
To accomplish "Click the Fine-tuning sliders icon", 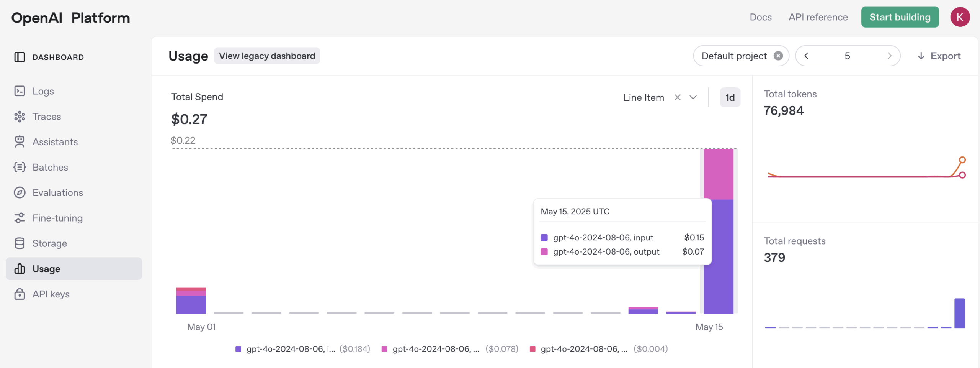I will [x=20, y=218].
